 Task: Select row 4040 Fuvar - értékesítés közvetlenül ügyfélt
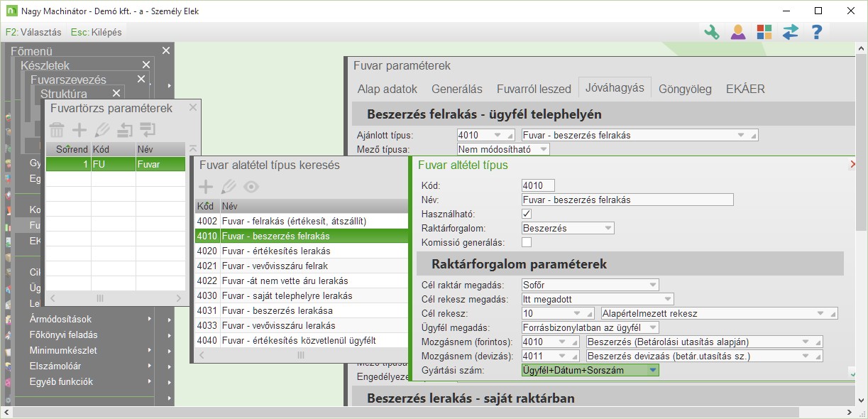302,340
